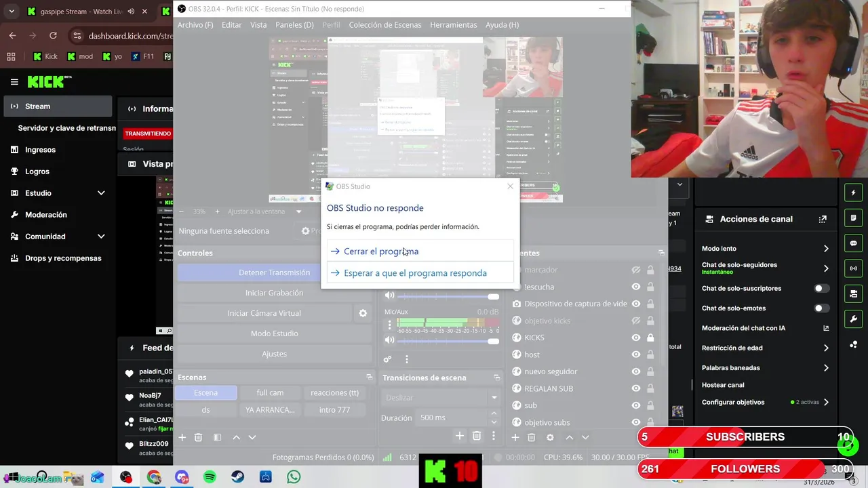Viewport: 868px width, 488px height.
Task: Add a source with plus icon
Action: tap(515, 438)
